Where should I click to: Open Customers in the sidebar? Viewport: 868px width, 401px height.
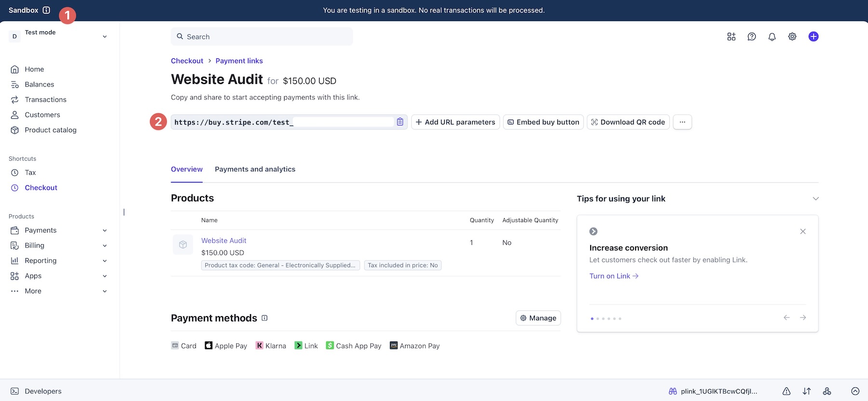42,115
